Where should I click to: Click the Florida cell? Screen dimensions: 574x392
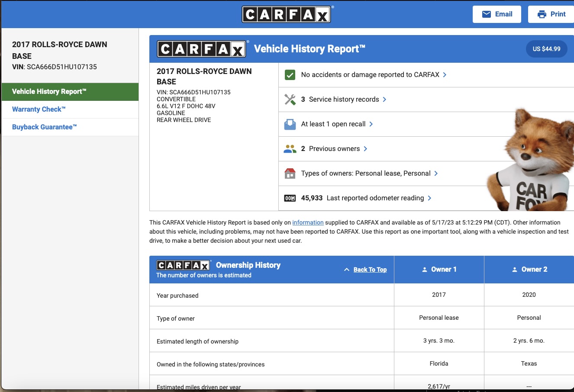click(x=439, y=363)
